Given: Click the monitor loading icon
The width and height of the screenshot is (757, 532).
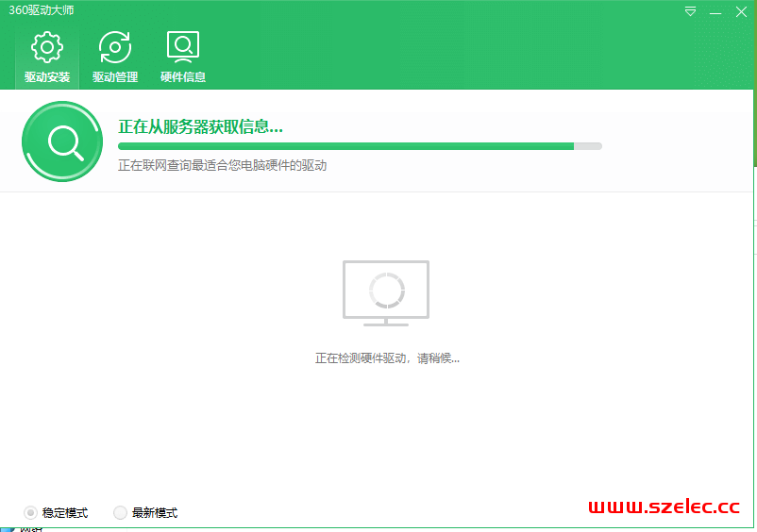Looking at the screenshot, I should 386,293.
